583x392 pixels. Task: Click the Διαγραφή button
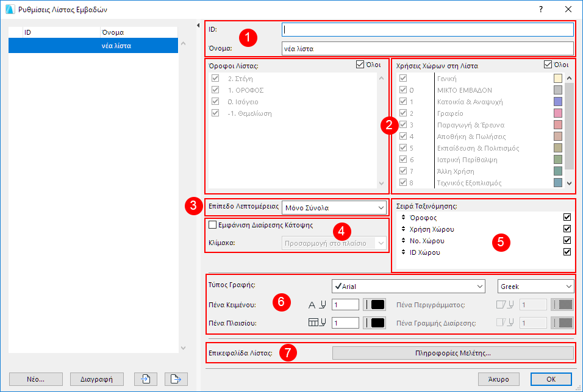click(x=97, y=379)
